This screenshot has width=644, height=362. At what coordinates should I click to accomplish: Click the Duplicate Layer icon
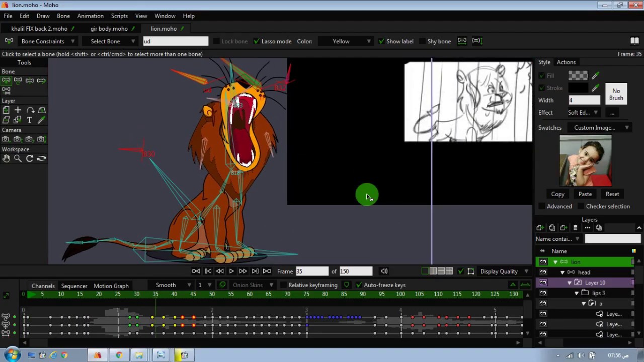[x=552, y=228]
